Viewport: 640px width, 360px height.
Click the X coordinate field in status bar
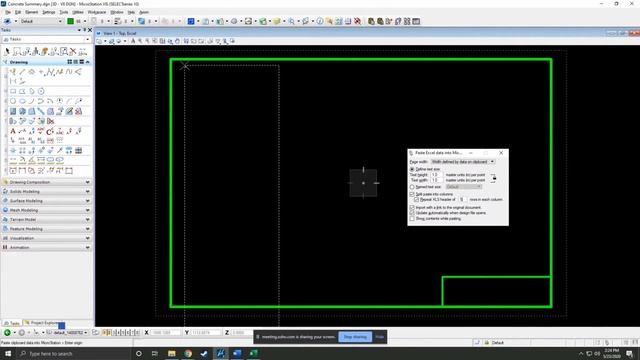pyautogui.click(x=165, y=333)
